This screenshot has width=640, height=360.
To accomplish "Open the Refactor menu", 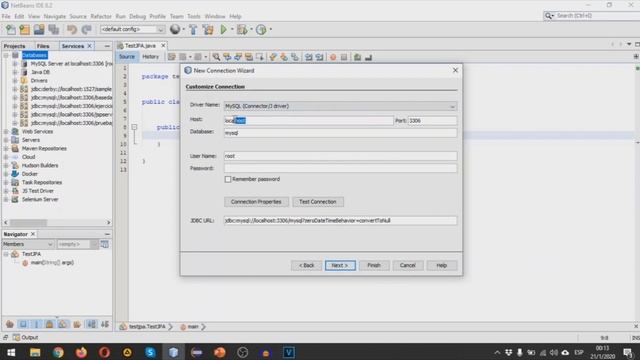I will coord(101,16).
